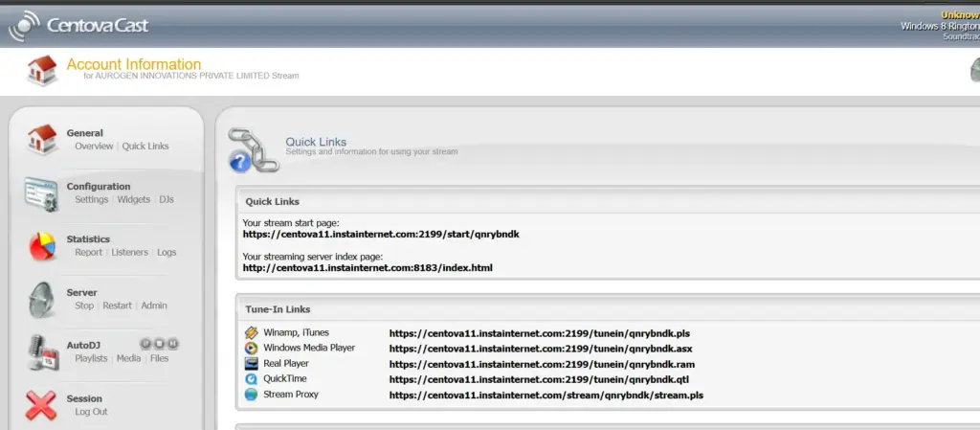Click the Stream Proxy globe icon
The height and width of the screenshot is (430, 980).
252,395
